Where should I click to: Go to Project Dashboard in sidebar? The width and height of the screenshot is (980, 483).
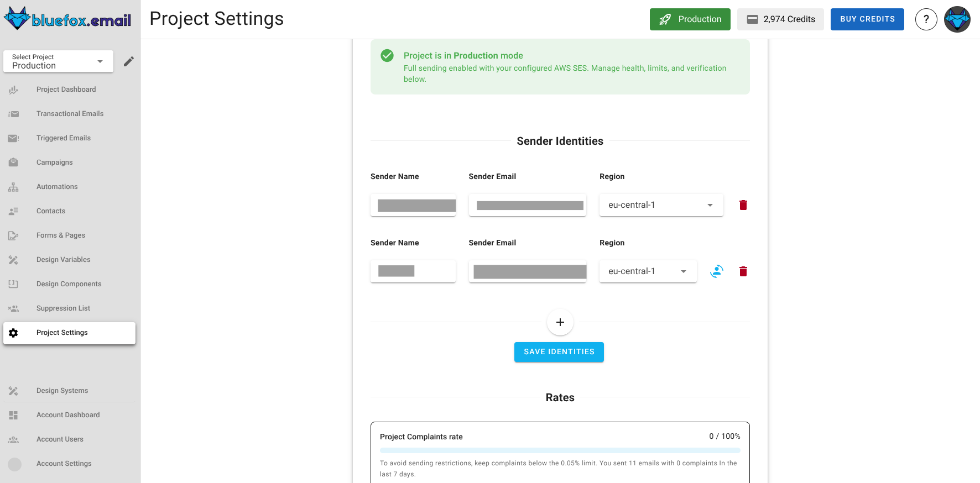click(x=66, y=90)
